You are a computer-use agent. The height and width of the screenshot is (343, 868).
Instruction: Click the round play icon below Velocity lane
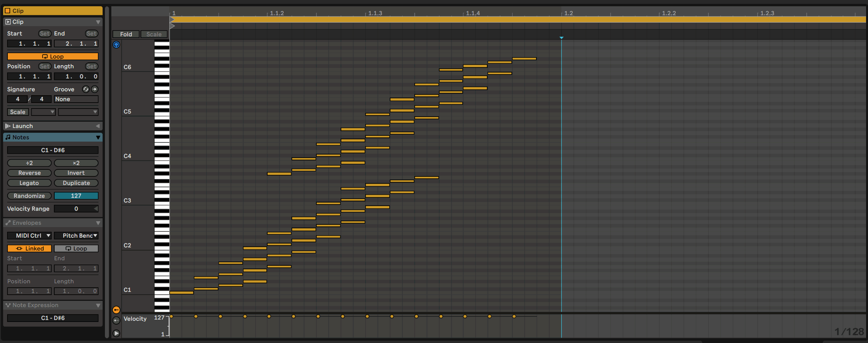pos(116,333)
